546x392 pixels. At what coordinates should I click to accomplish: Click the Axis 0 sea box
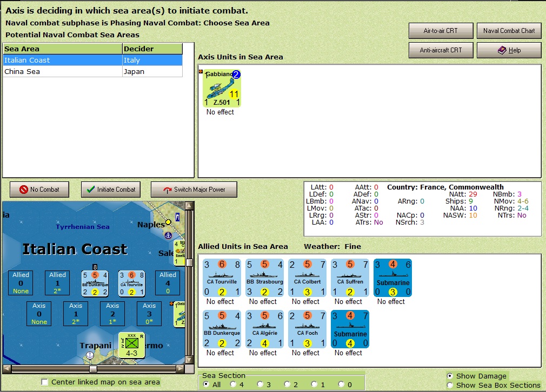[39, 313]
